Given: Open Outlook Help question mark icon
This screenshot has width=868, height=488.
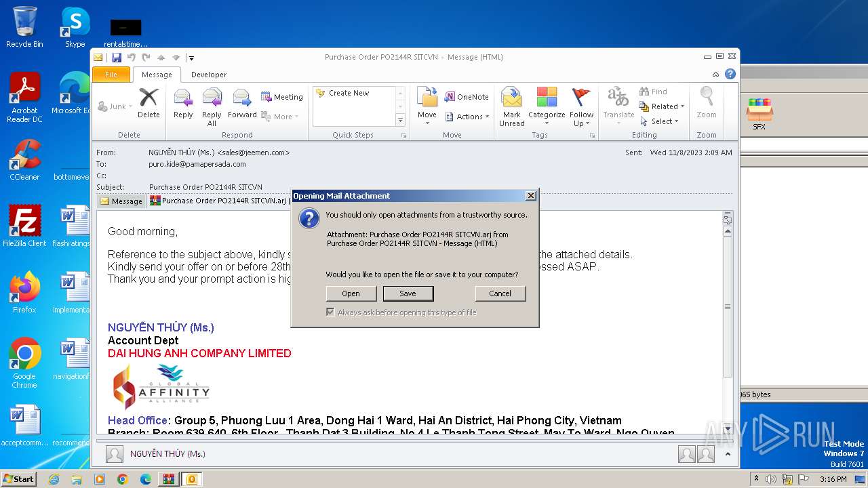Looking at the screenshot, I should [730, 75].
